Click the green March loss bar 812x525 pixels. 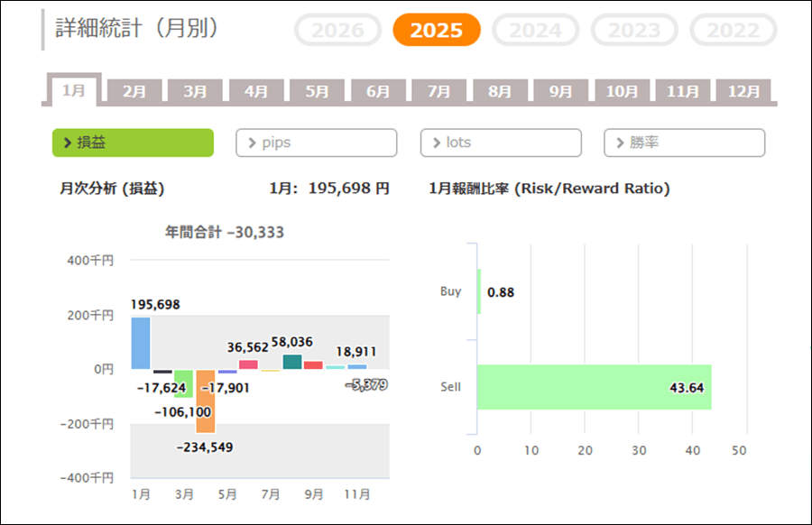coord(183,382)
